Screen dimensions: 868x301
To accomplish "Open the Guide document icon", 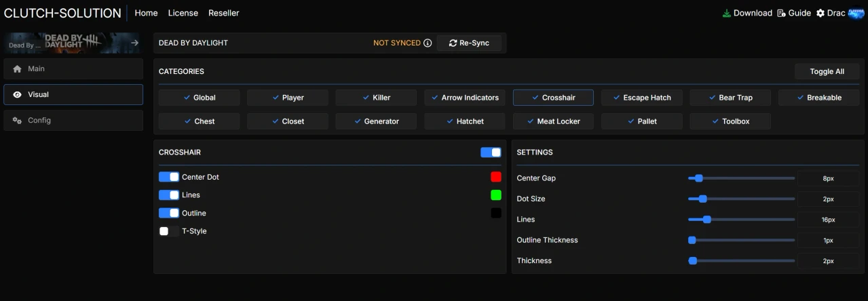I will [x=781, y=13].
